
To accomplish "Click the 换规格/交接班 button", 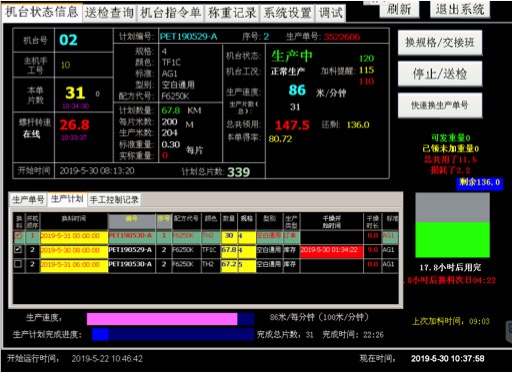I will pos(440,43).
